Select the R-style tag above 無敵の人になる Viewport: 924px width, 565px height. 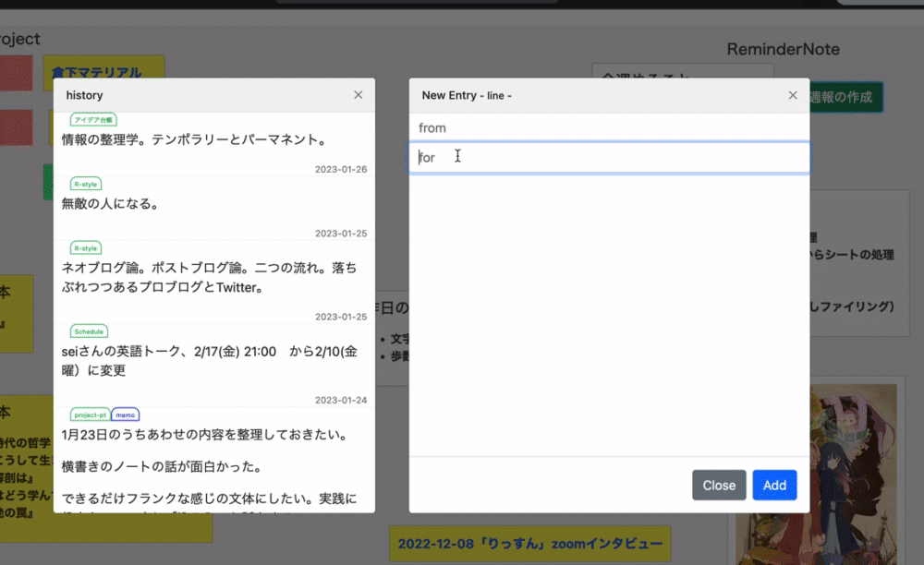(x=86, y=185)
